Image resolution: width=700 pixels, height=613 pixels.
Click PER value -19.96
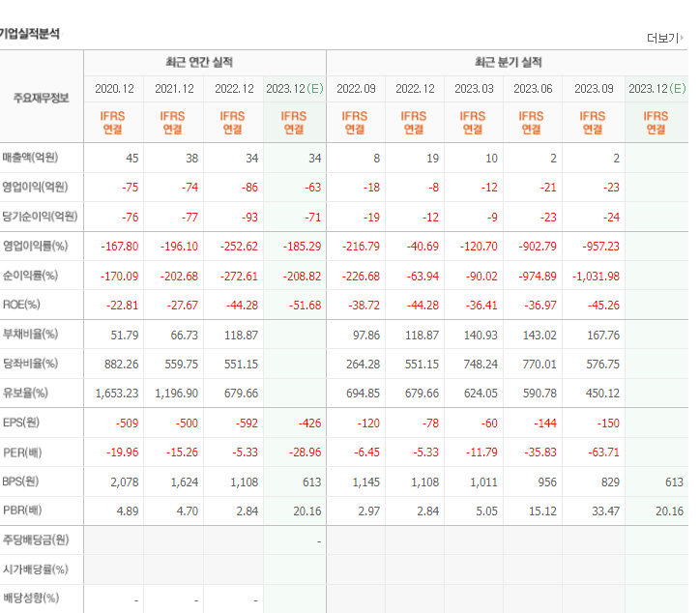[123, 452]
